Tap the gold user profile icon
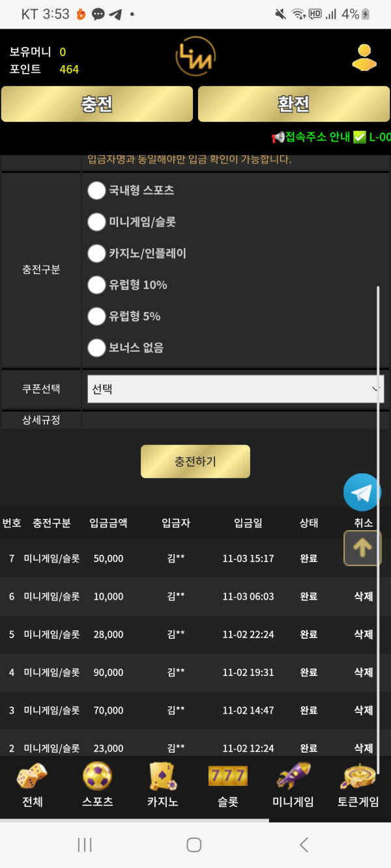 pos(364,57)
